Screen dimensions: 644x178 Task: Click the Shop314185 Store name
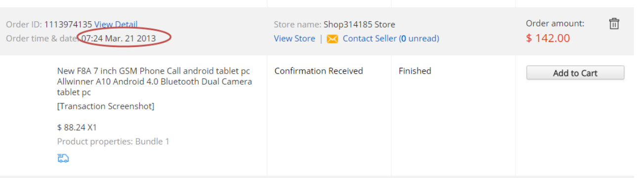click(359, 24)
